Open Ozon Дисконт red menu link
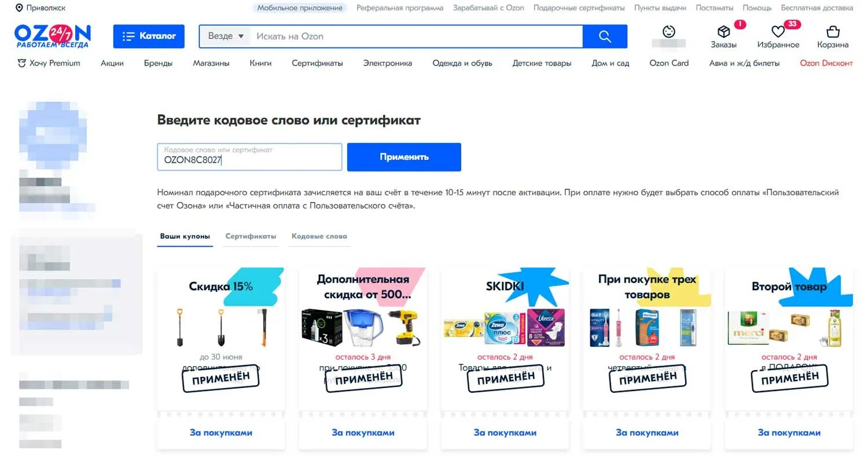Screen dimensions: 868x457 [826, 63]
